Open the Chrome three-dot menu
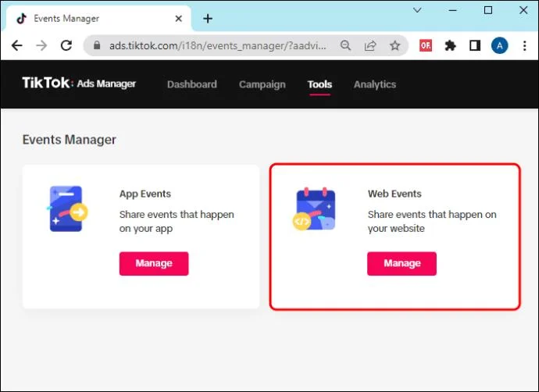The image size is (539, 392). click(x=525, y=45)
